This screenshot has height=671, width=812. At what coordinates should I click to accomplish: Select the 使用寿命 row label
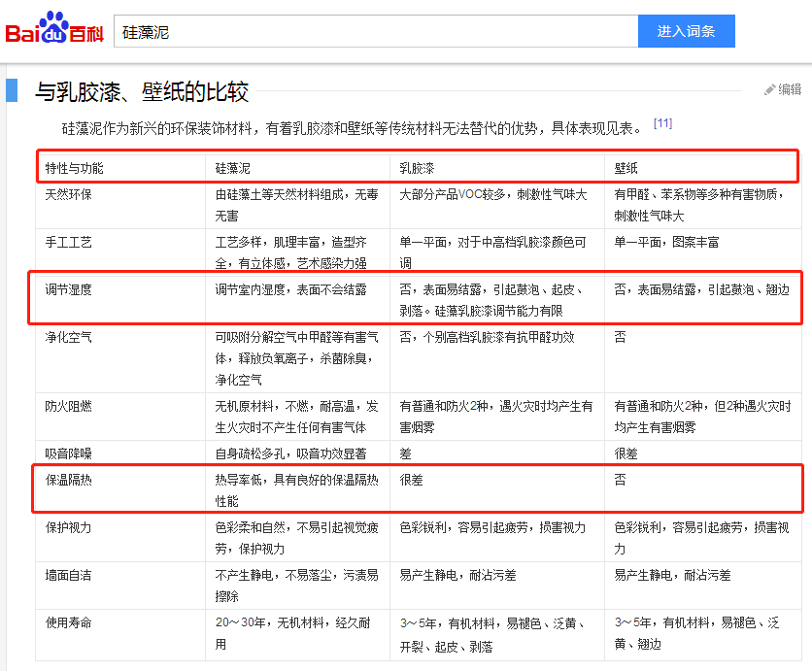tap(68, 622)
